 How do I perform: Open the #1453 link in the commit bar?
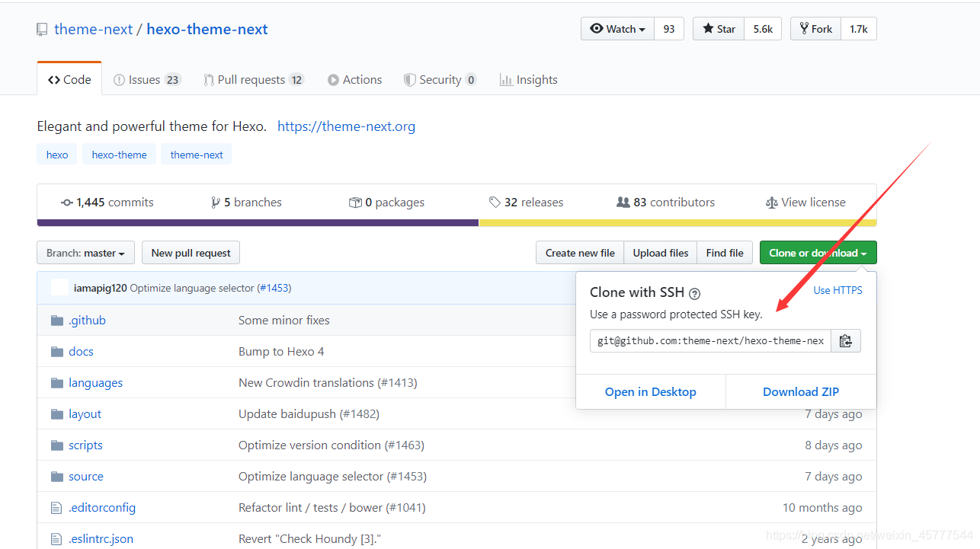pyautogui.click(x=274, y=288)
